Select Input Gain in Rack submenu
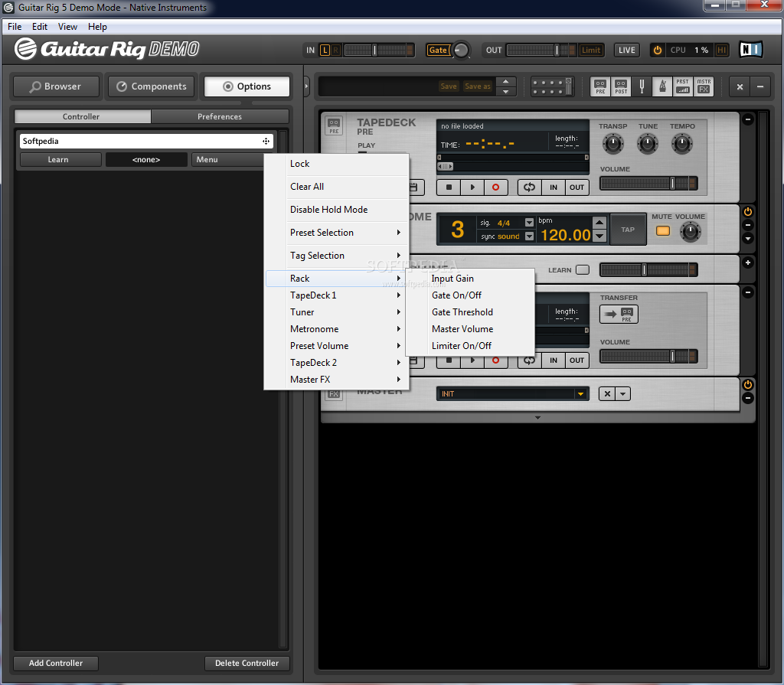Image resolution: width=784 pixels, height=685 pixels. pos(470,279)
